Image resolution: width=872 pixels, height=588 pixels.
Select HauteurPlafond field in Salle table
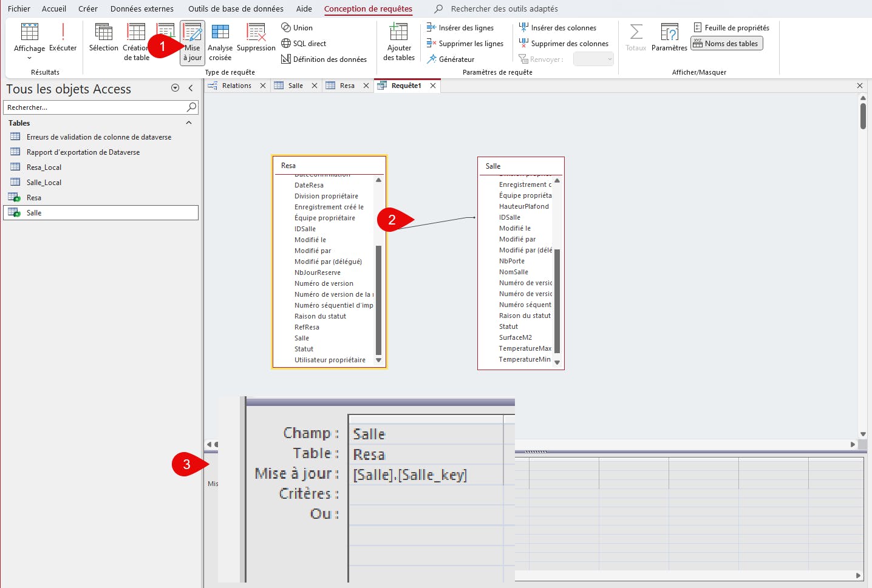(524, 206)
